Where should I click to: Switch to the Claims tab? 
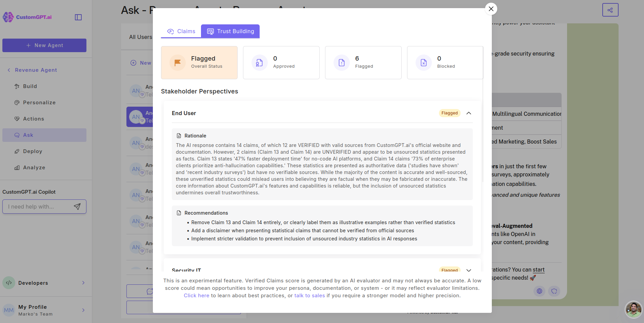tap(181, 31)
